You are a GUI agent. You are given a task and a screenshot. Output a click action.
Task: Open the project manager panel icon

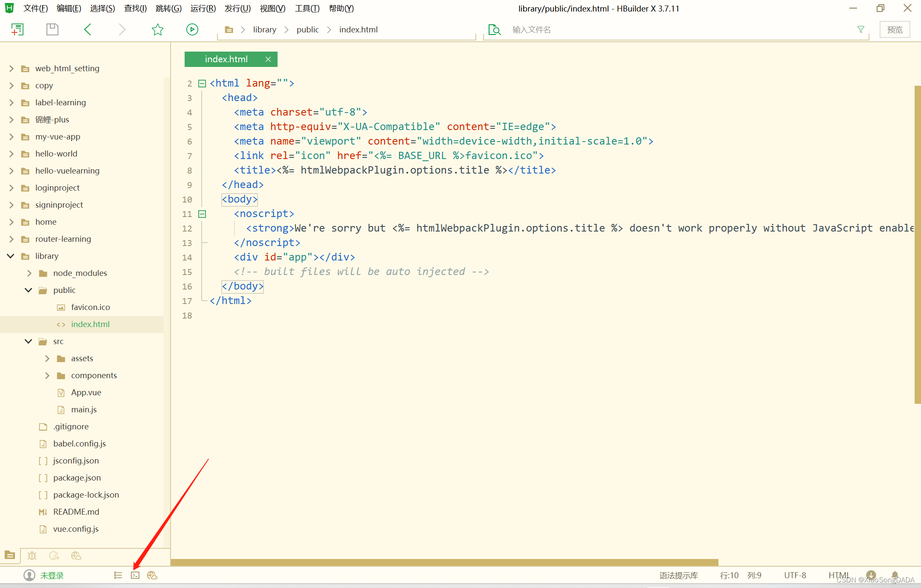coord(10,555)
